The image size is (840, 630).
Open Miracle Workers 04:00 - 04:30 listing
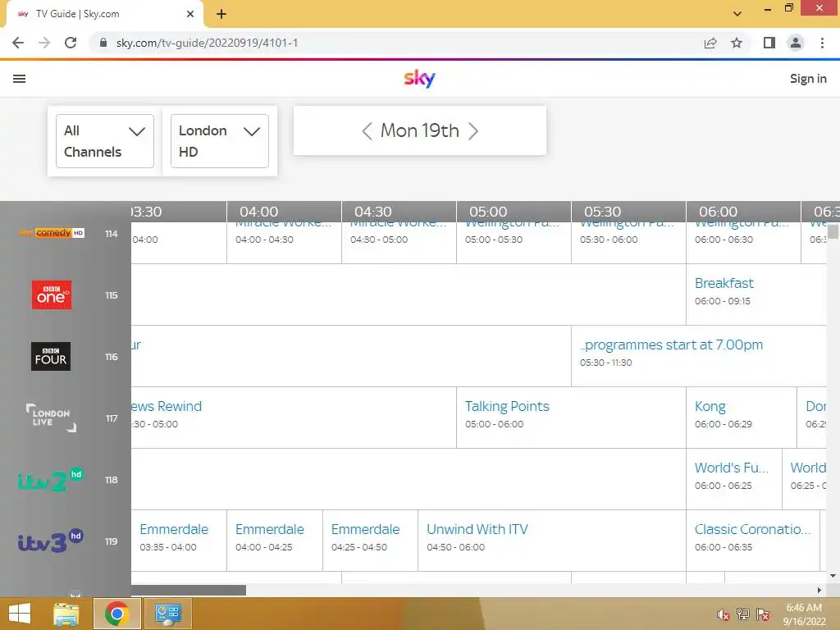[284, 242]
